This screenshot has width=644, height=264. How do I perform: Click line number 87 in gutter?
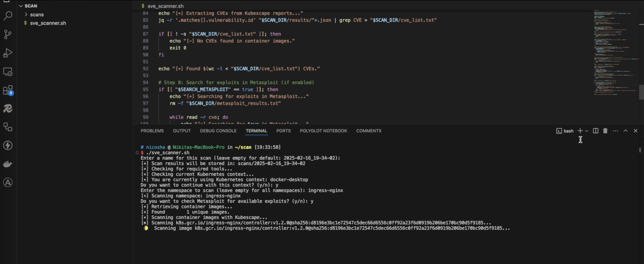pyautogui.click(x=146, y=34)
